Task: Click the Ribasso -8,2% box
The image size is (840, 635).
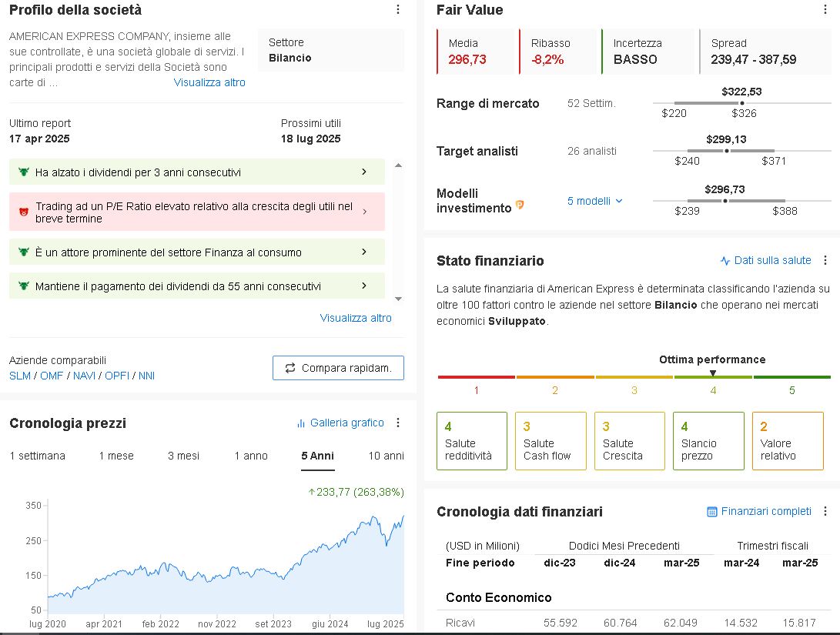Action: point(557,52)
